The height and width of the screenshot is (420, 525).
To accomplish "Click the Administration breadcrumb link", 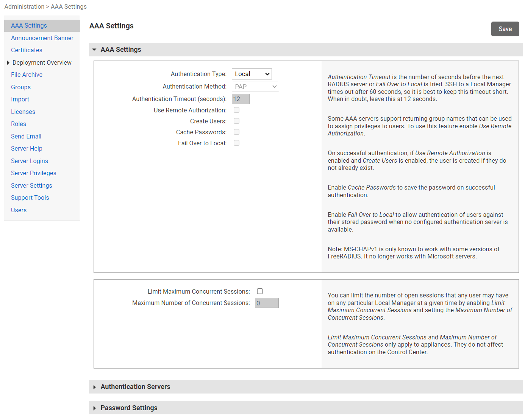I will [x=24, y=6].
